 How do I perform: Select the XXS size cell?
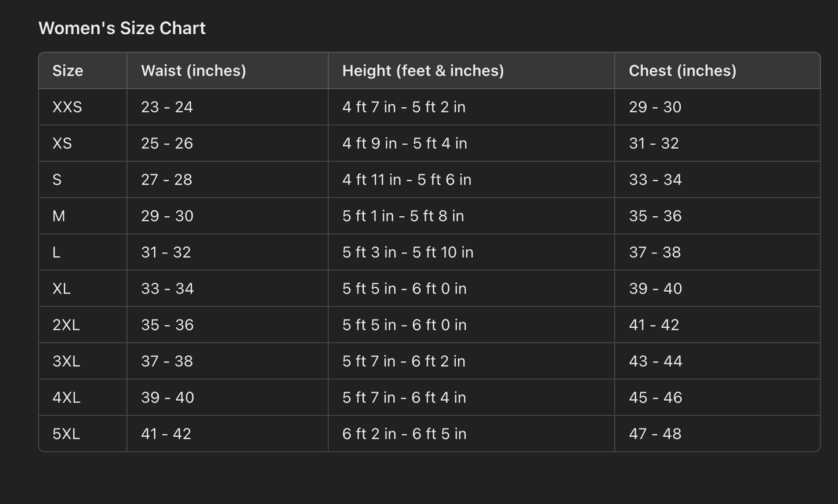click(x=67, y=107)
